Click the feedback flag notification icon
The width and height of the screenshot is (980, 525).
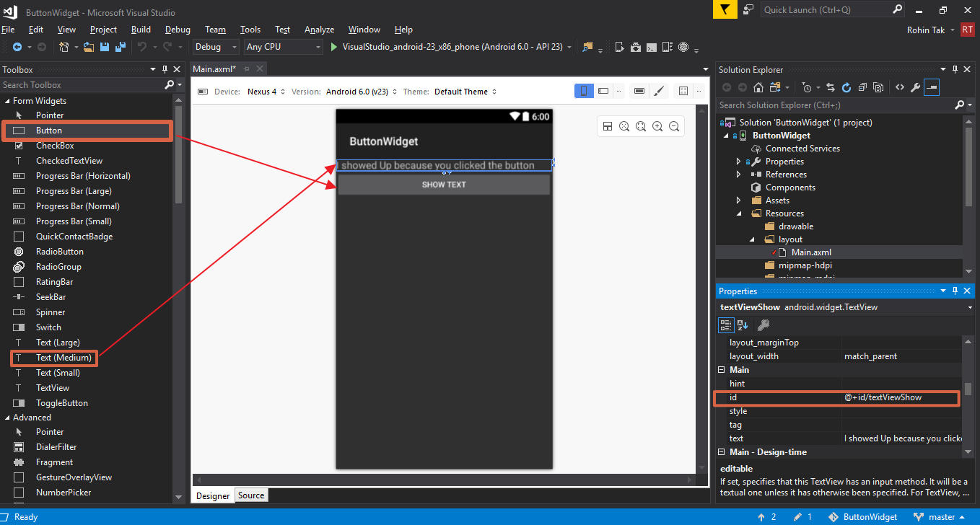pyautogui.click(x=725, y=9)
